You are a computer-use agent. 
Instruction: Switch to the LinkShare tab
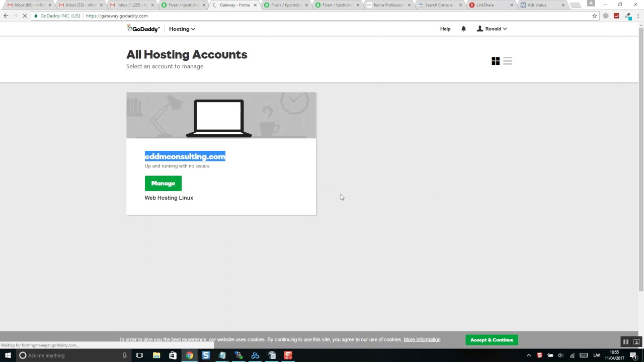point(491,5)
